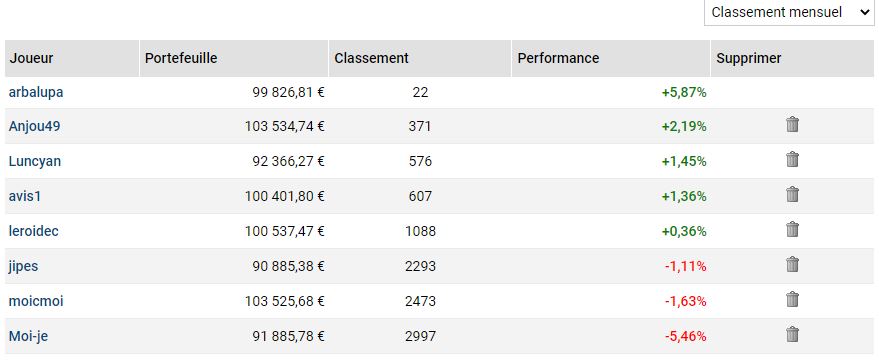This screenshot has width=879, height=362.
Task: Open the jipes player profile
Action: [x=24, y=266]
